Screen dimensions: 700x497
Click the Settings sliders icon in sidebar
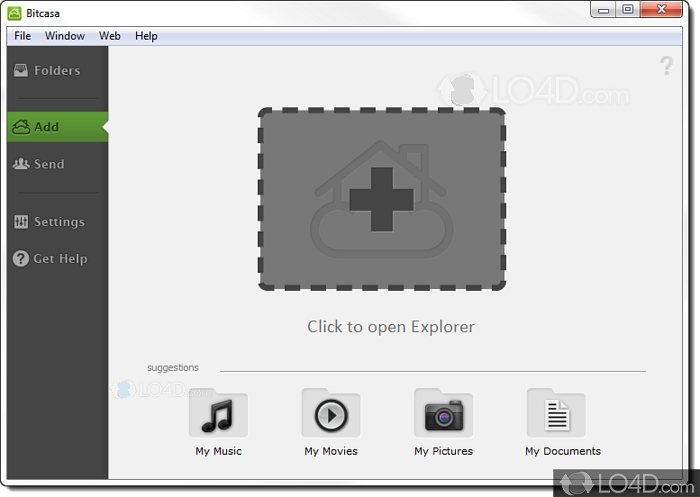coord(21,221)
